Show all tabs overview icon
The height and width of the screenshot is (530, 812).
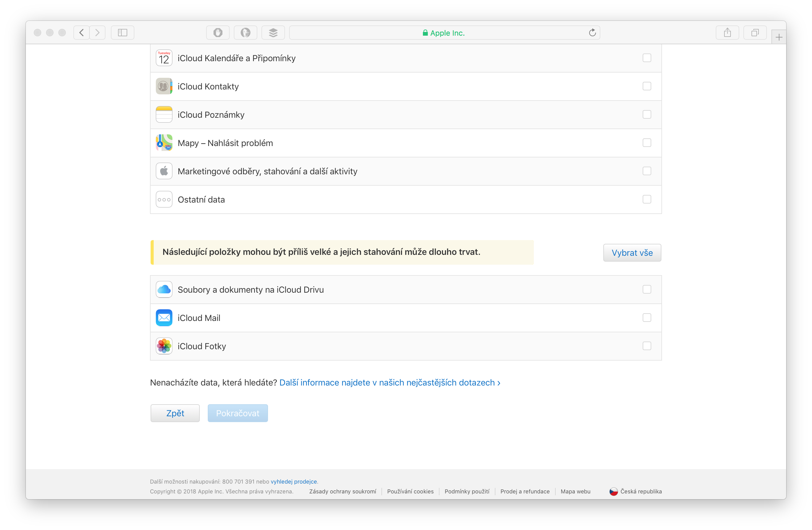(x=755, y=33)
